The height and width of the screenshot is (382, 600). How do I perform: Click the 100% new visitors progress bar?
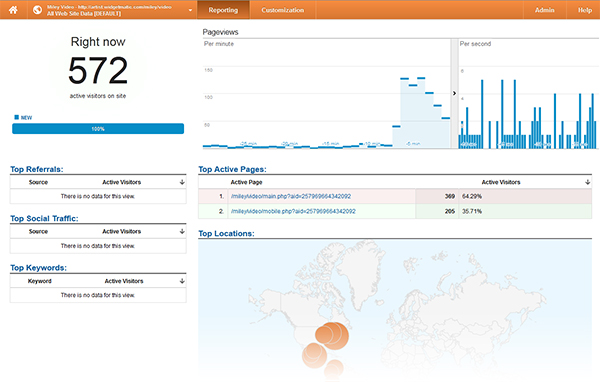[98, 129]
